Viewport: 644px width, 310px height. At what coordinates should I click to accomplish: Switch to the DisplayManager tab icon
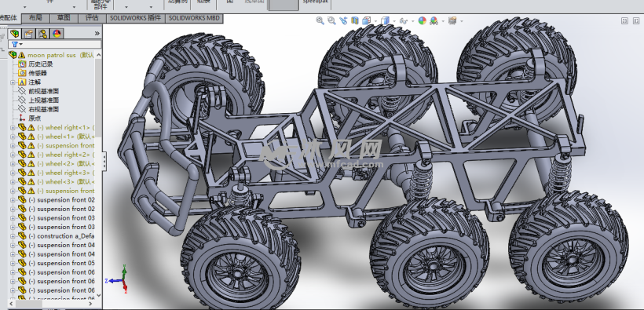tap(57, 34)
